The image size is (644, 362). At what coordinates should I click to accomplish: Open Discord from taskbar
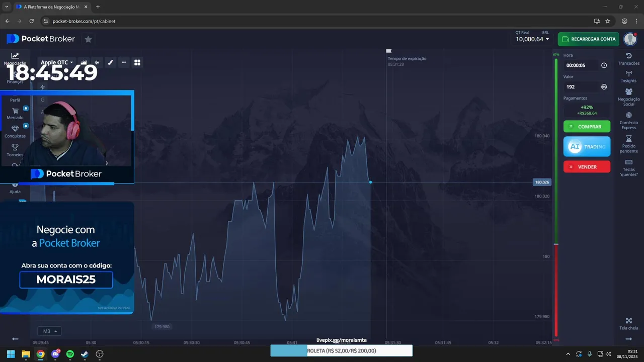(55, 354)
